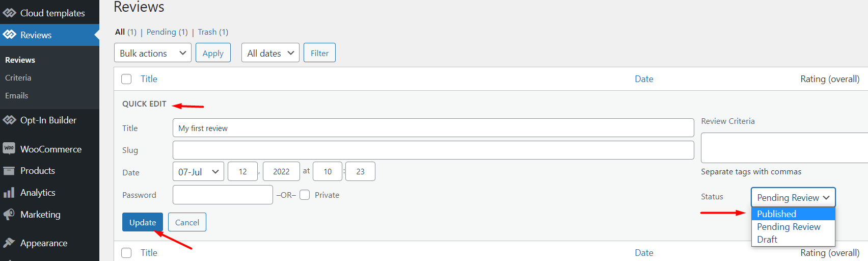Open the month dropdown showing 07-Jul
Screen dimensions: 868x261
pyautogui.click(x=198, y=171)
